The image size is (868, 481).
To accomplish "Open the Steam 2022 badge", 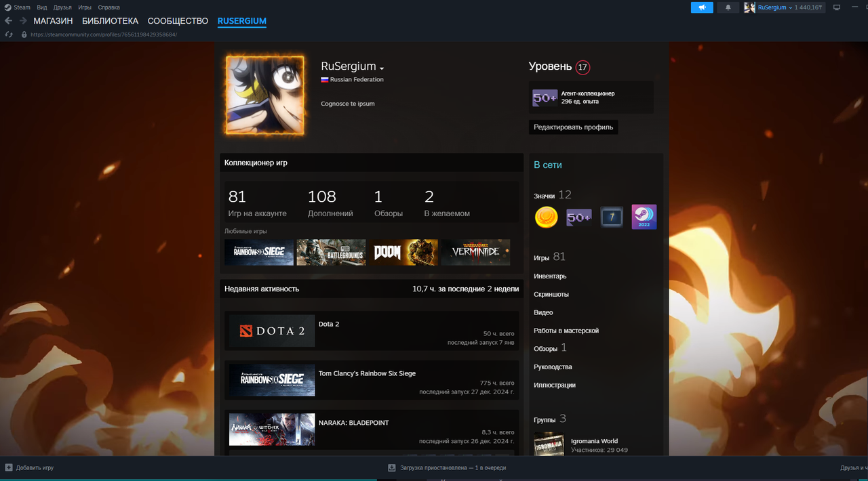I will coord(644,217).
